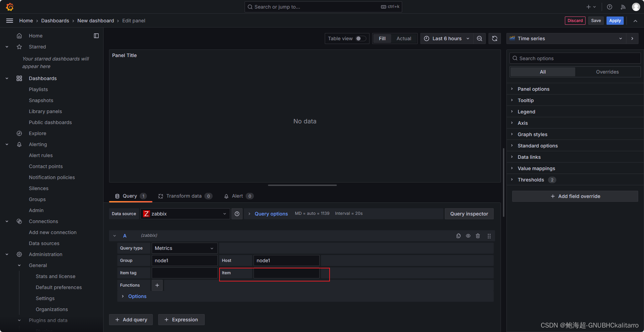Viewport: 644px width, 332px height.
Task: Toggle visibility of query A
Action: point(468,236)
